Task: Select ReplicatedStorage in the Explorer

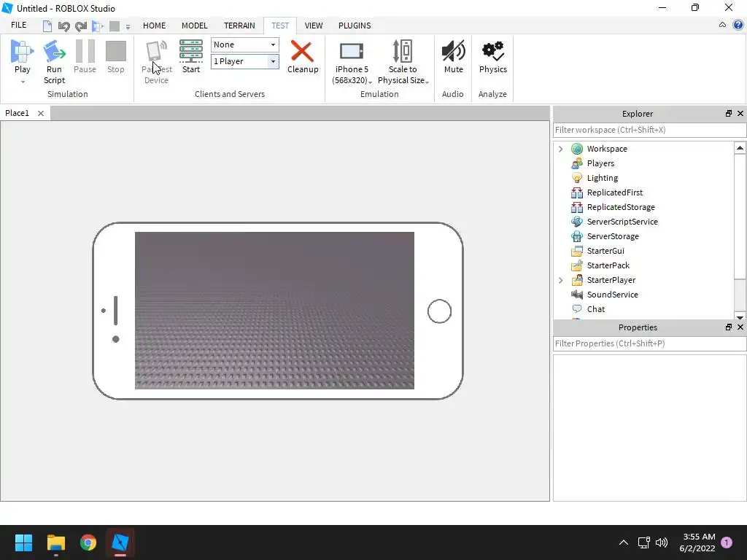Action: click(x=621, y=207)
